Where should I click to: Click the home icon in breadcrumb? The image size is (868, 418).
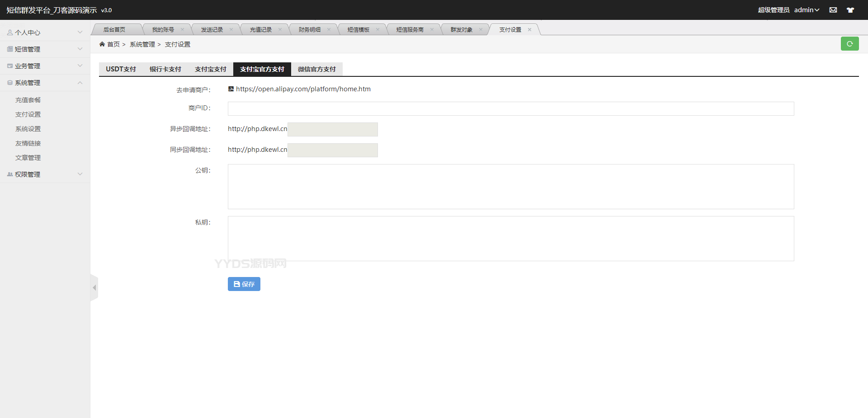[102, 44]
